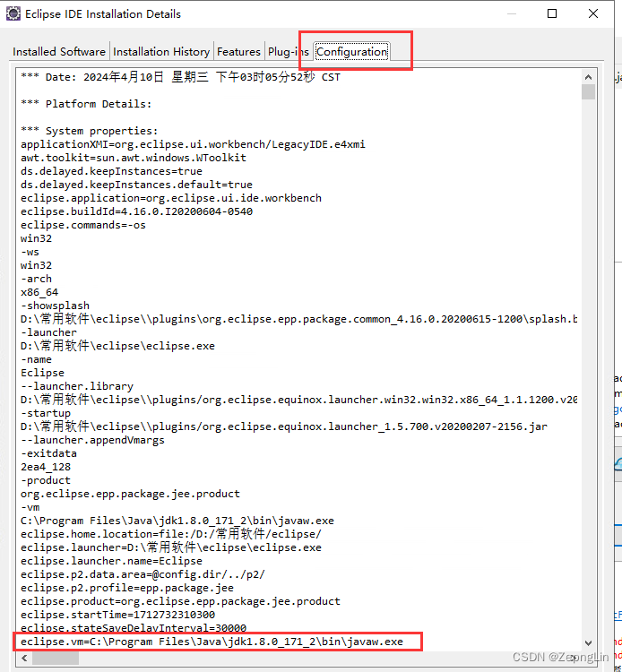622x672 pixels.
Task: Click the eclipse.startTime line
Action: click(x=118, y=615)
